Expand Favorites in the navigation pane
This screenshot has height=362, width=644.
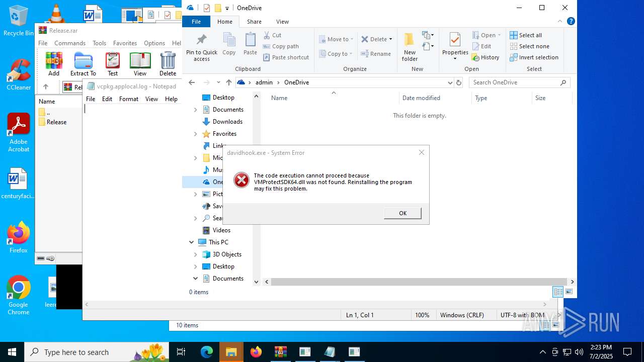196,134
